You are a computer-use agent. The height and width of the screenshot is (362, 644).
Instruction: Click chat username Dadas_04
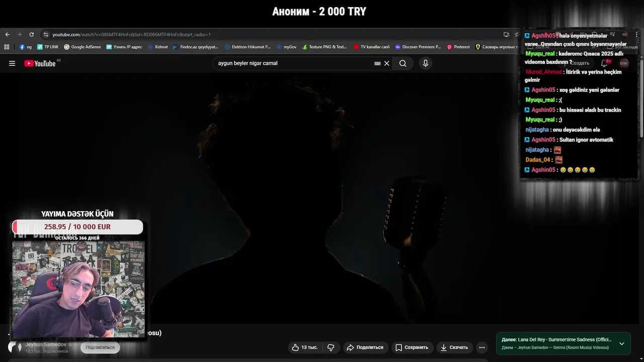coord(537,160)
